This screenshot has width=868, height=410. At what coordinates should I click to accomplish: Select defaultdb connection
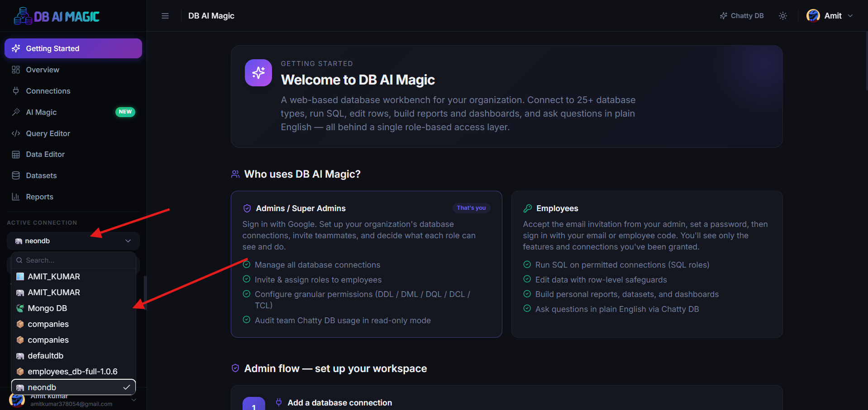pyautogui.click(x=73, y=356)
